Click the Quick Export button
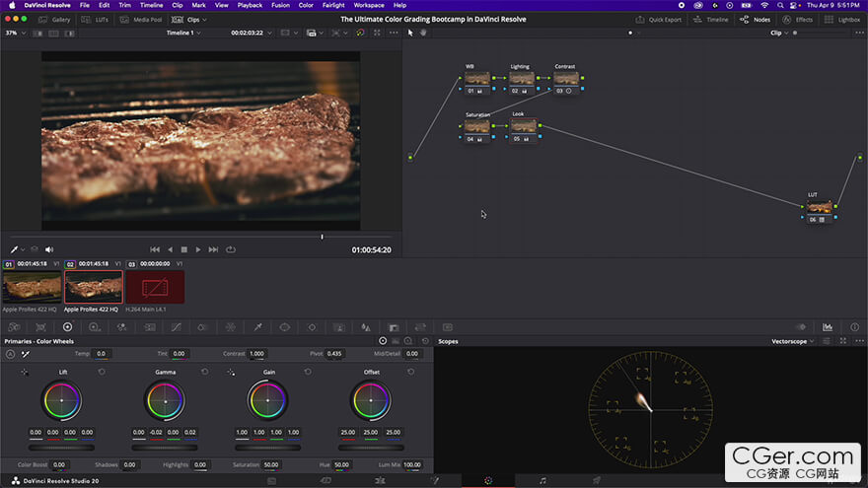868x488 pixels. click(x=659, y=20)
